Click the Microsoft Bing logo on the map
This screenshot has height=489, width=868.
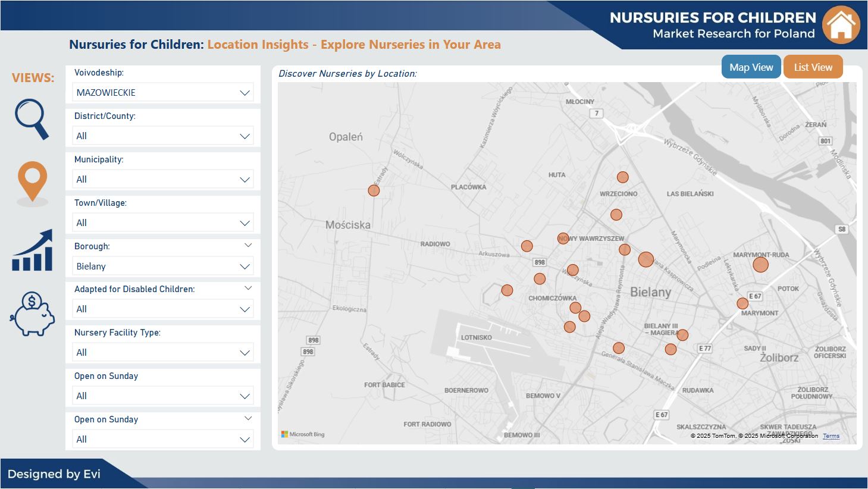(303, 434)
